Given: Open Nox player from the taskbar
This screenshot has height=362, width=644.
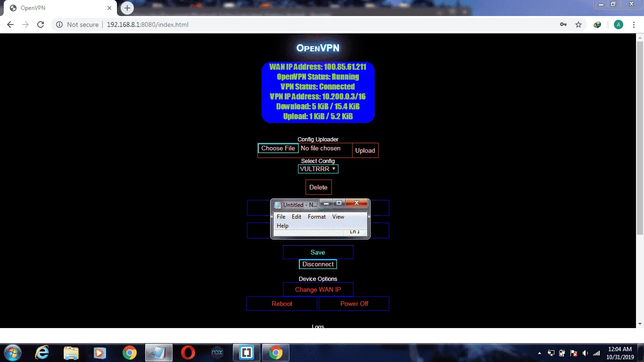Looking at the screenshot, I should click(x=217, y=353).
